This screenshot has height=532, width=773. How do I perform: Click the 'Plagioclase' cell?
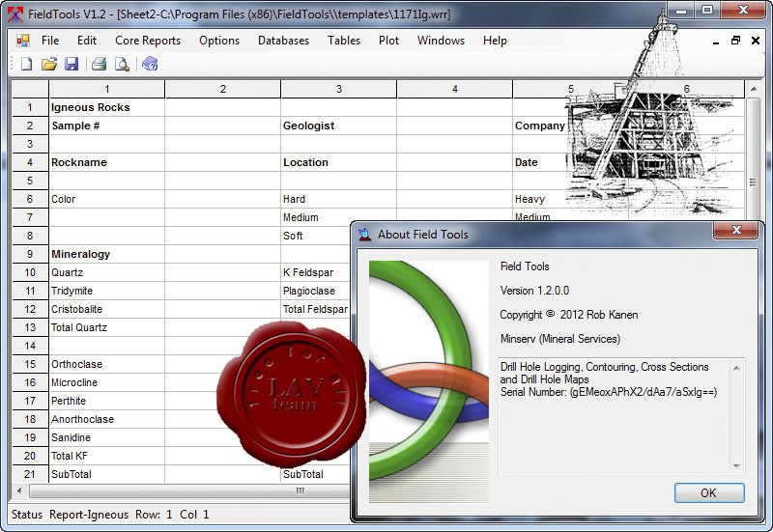[x=316, y=291]
